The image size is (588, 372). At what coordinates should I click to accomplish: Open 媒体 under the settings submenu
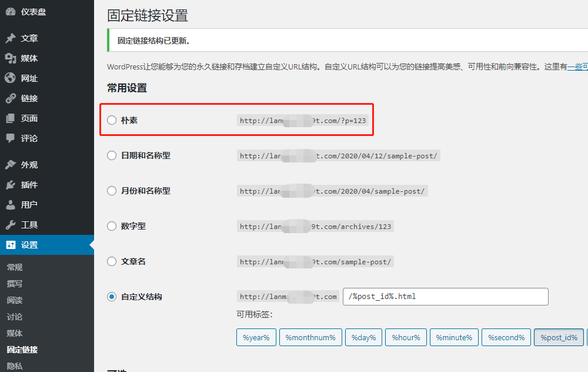click(15, 333)
